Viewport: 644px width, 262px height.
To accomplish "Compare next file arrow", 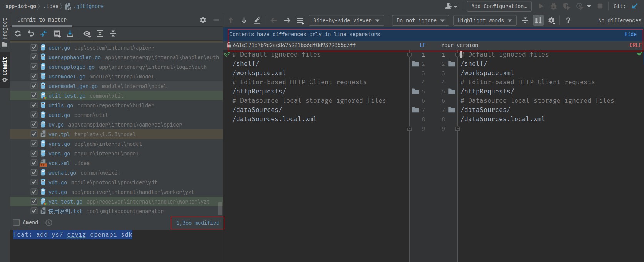I will click(287, 20).
